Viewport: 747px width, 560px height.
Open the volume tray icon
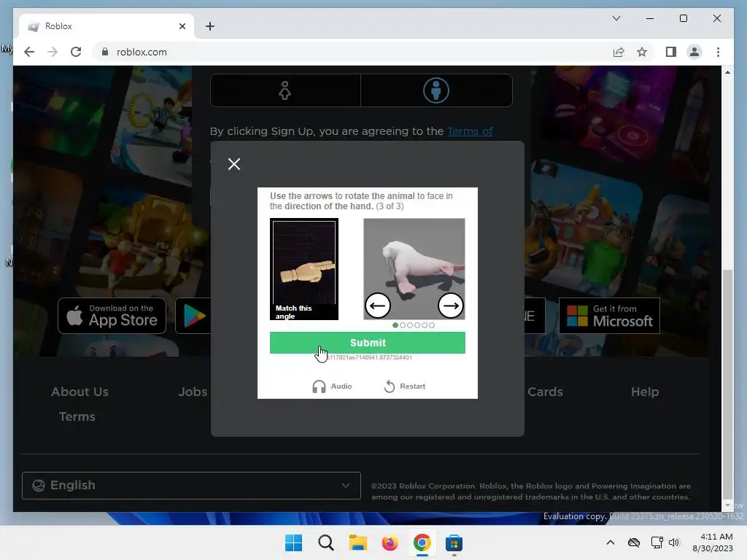point(673,542)
